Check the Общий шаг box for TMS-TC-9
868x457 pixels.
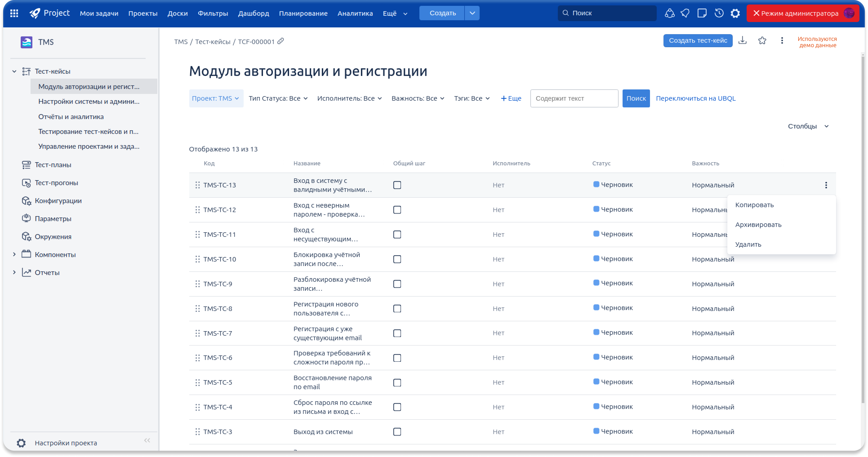pyautogui.click(x=397, y=284)
